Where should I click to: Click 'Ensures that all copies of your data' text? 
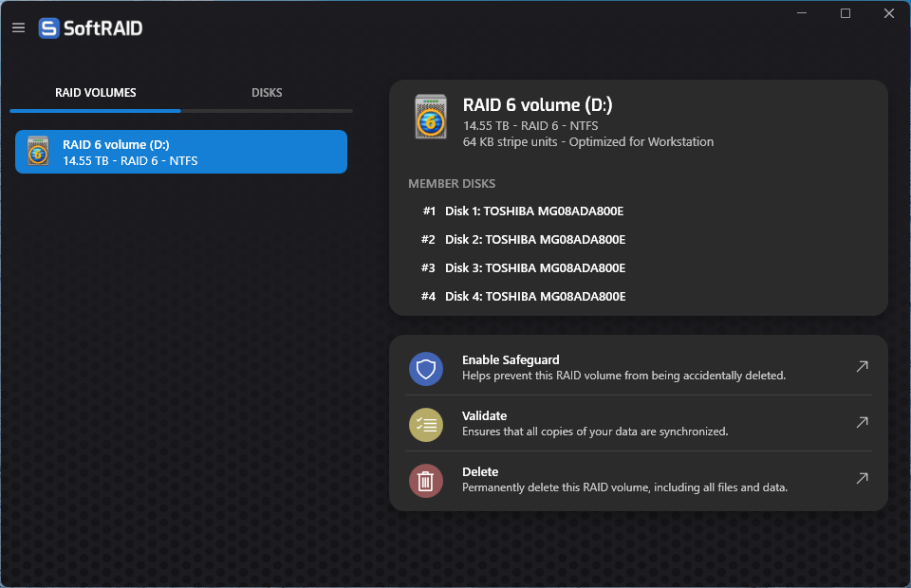595,432
